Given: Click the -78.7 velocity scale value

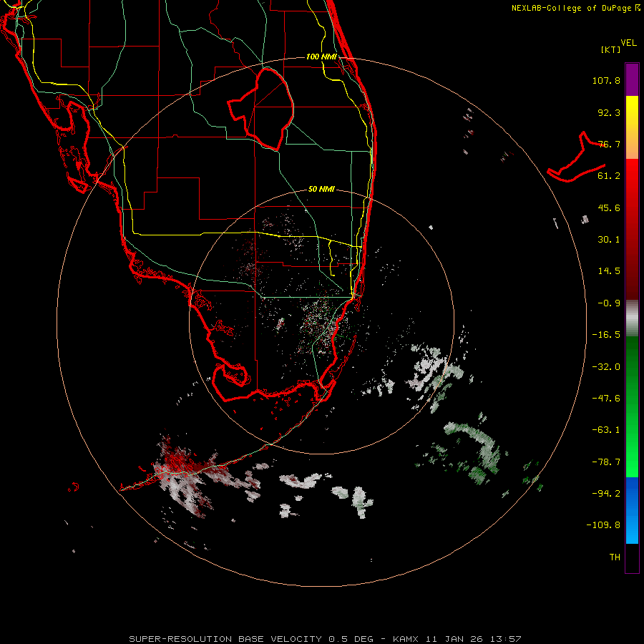Looking at the screenshot, I should tap(606, 462).
